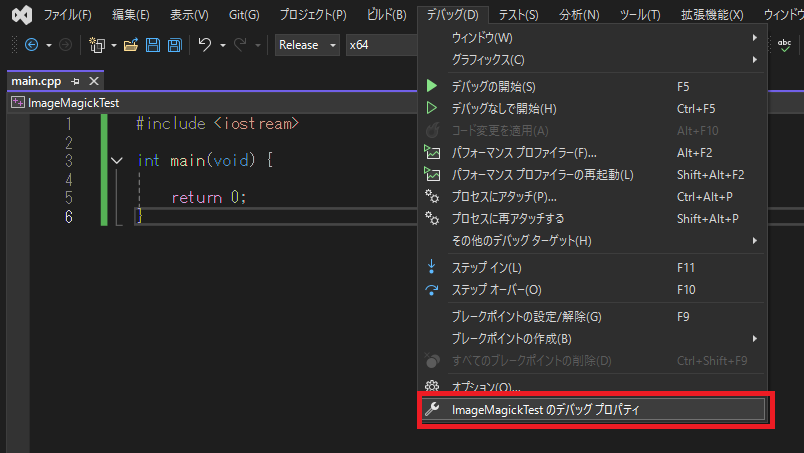Close the main.cpp tab

tap(94, 81)
